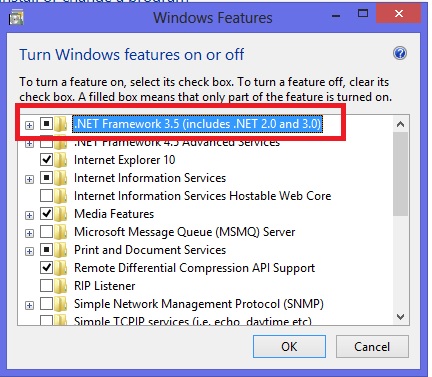
Task: Expand the .NET Framework 3.5 tree node
Action: tap(29, 125)
